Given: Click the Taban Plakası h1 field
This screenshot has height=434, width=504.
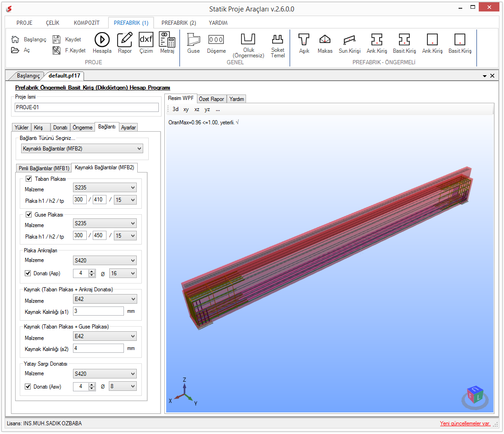Looking at the screenshot, I should pyautogui.click(x=80, y=200).
